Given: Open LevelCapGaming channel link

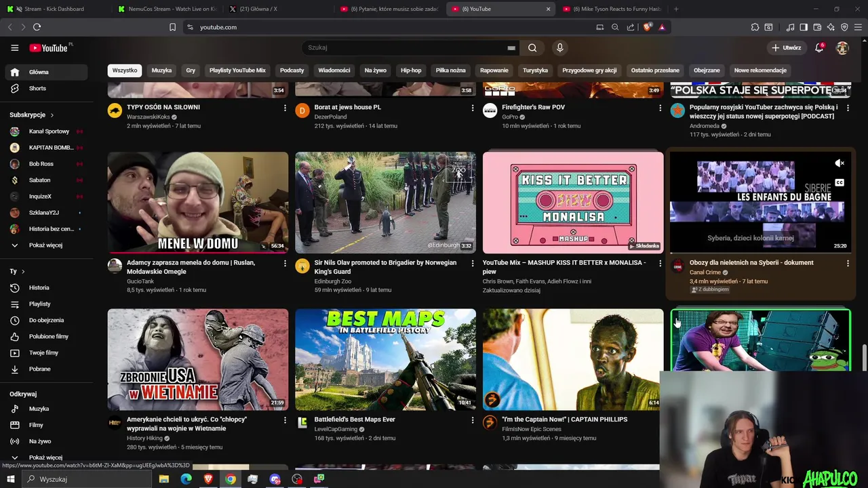Looking at the screenshot, I should pos(336,429).
